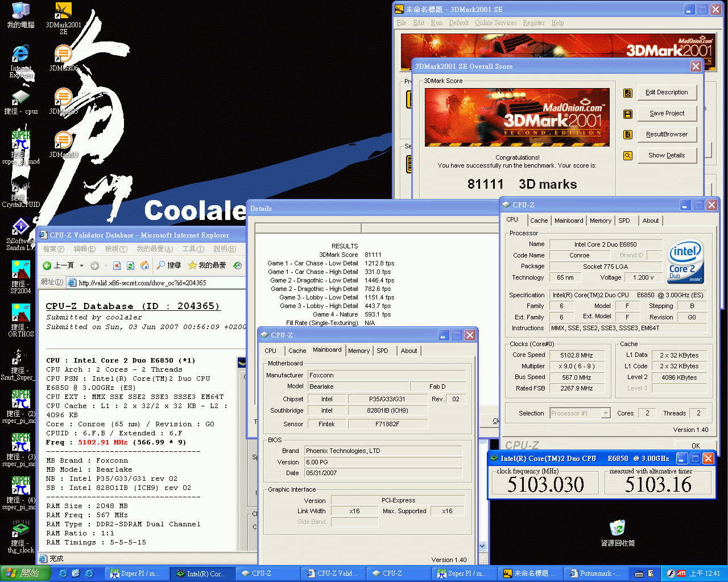728x582 pixels.
Task: Open SiSoftware Sandra desktop icon
Action: tap(20, 234)
